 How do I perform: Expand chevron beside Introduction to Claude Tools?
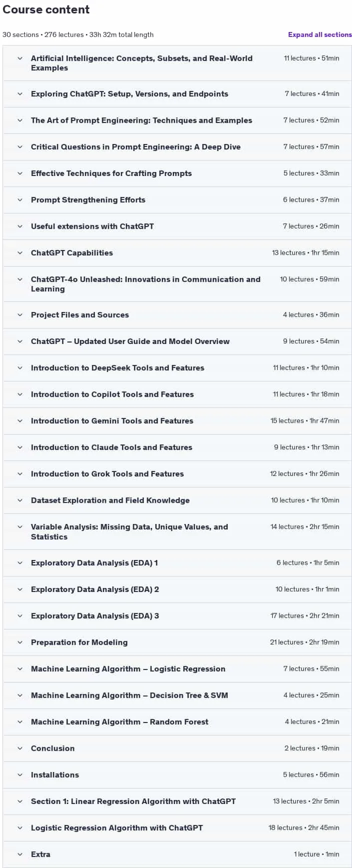click(x=20, y=447)
